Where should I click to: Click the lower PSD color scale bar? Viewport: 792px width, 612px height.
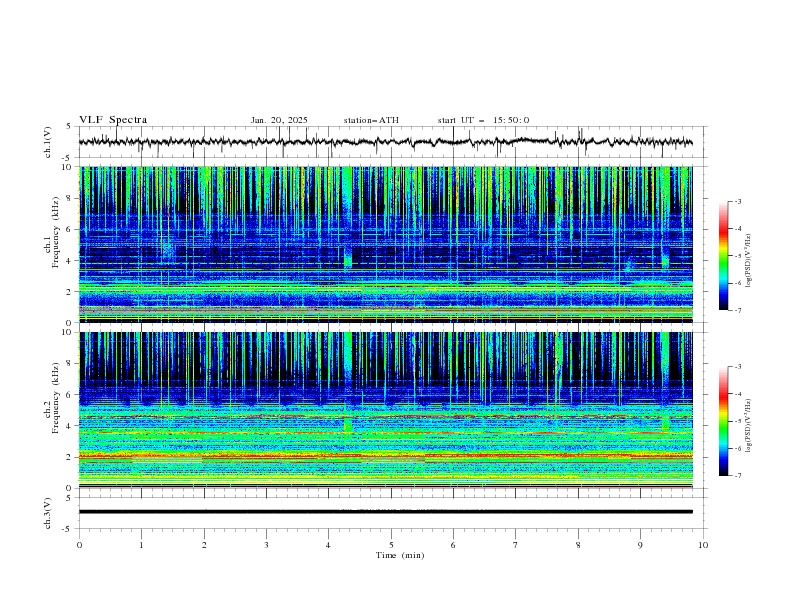723,421
